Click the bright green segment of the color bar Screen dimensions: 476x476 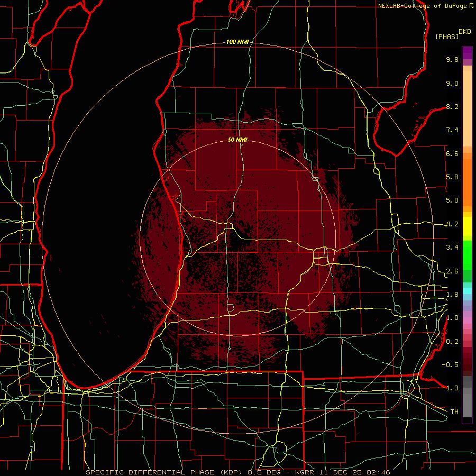[x=467, y=255]
